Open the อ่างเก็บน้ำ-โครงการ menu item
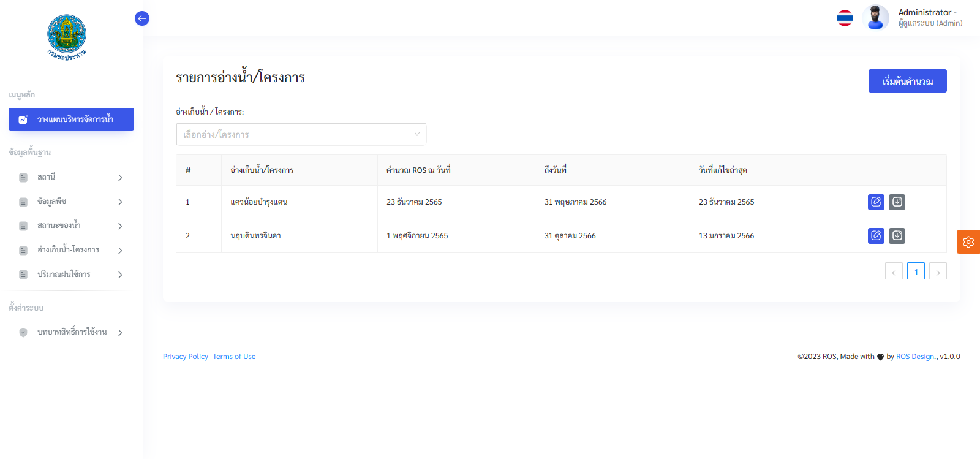The height and width of the screenshot is (459, 980). [71, 250]
